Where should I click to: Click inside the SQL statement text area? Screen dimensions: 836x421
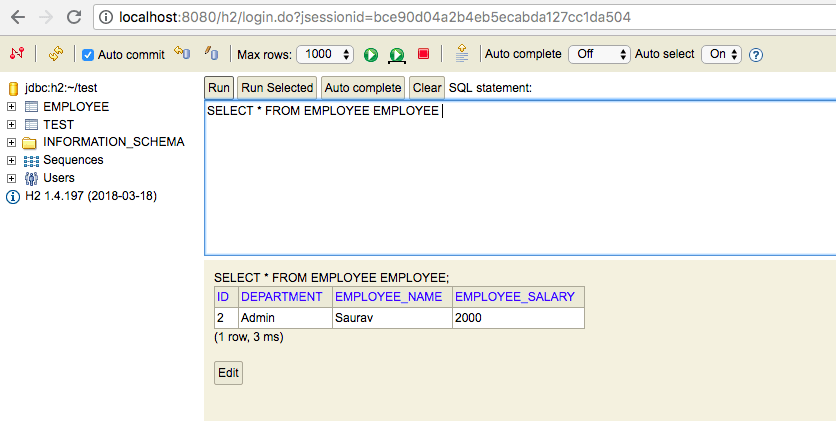click(x=520, y=177)
